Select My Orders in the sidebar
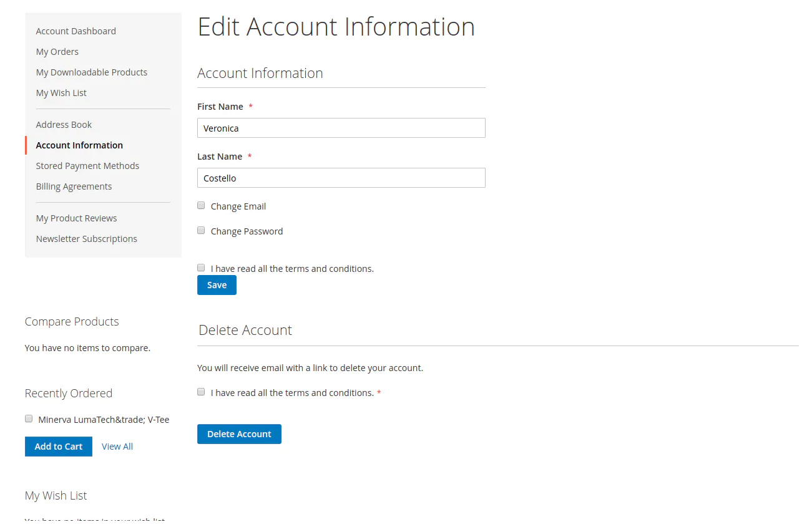This screenshot has width=812, height=527. 57,51
